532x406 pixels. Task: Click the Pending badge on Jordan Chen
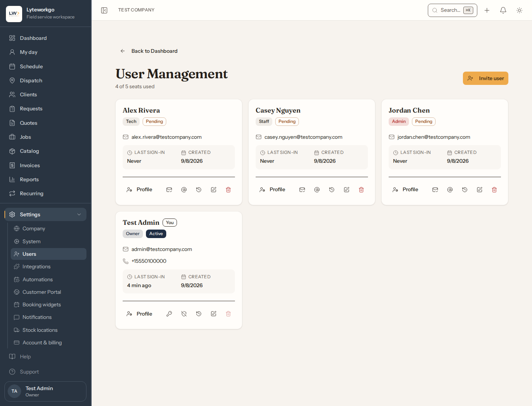tap(424, 121)
